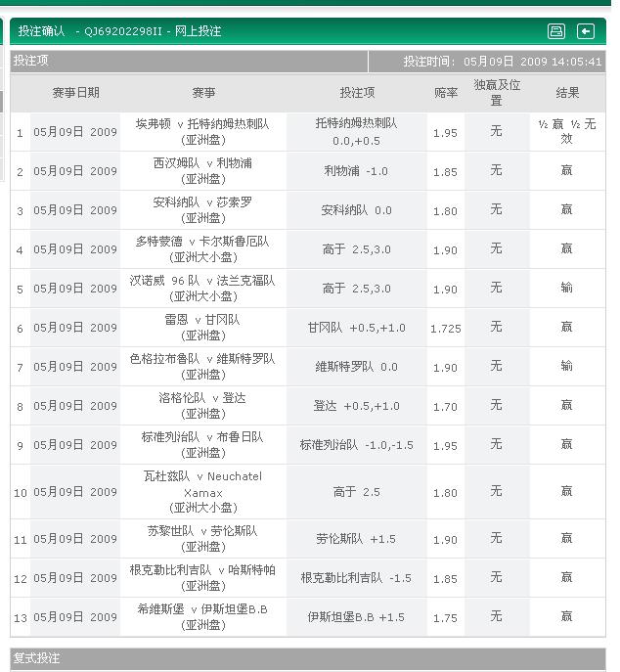This screenshot has height=672, width=620.
Task: Click result 输 in 汉诺威 row
Action: 567,288
